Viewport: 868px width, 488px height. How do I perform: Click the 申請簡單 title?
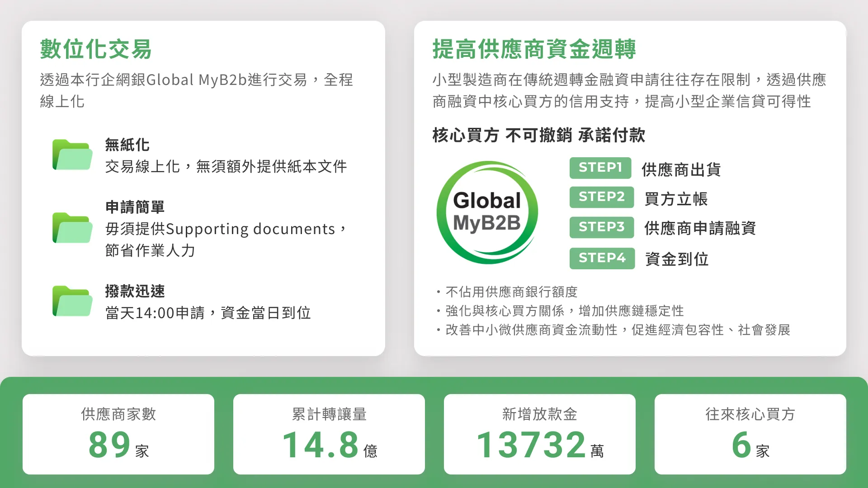pyautogui.click(x=135, y=207)
